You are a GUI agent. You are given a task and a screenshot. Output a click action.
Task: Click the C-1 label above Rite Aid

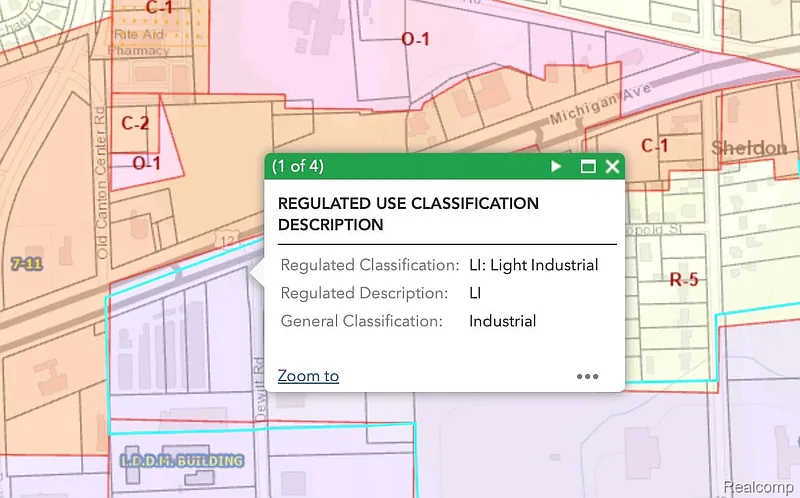(160, 8)
